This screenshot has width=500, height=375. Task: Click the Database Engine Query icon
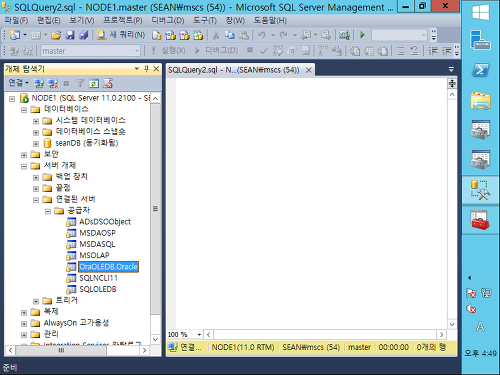[156, 35]
